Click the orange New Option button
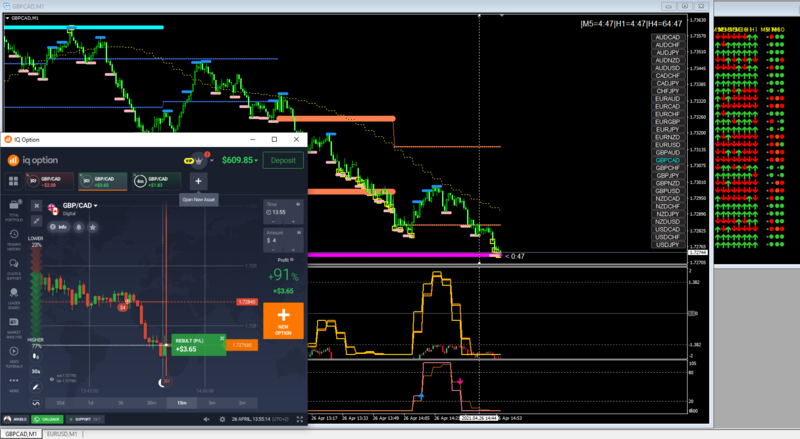 [x=283, y=321]
